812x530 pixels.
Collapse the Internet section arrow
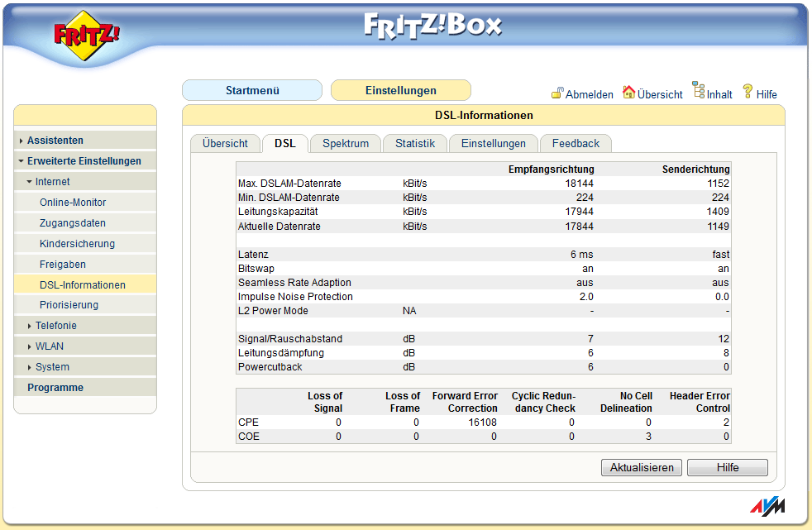(x=30, y=182)
